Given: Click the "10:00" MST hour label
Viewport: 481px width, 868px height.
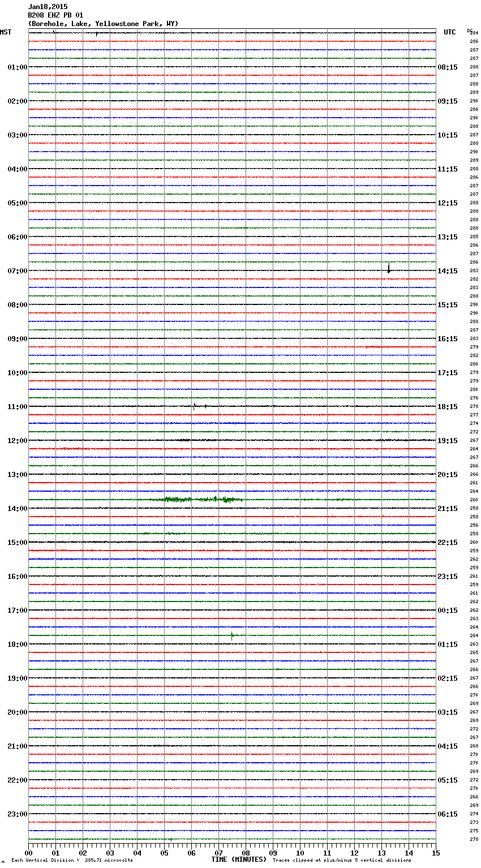Looking at the screenshot, I should point(18,373).
